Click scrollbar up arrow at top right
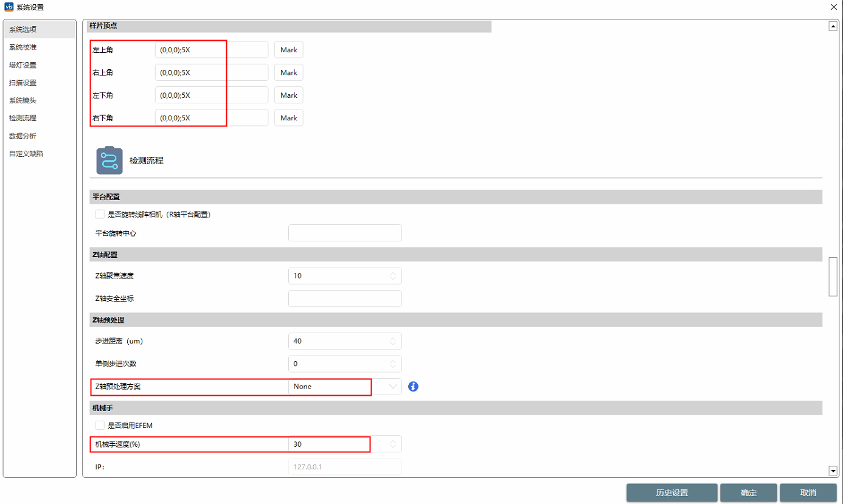The width and height of the screenshot is (843, 504). point(833,26)
